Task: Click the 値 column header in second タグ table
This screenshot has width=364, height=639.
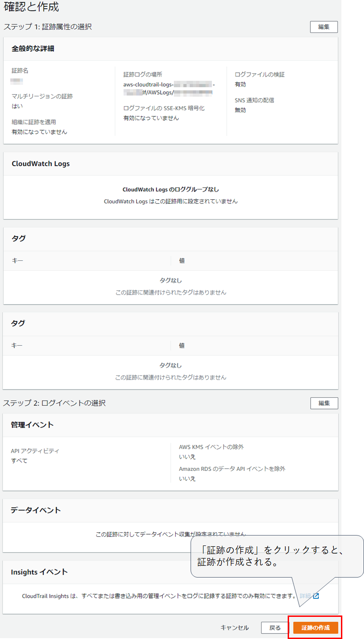Action: [182, 345]
